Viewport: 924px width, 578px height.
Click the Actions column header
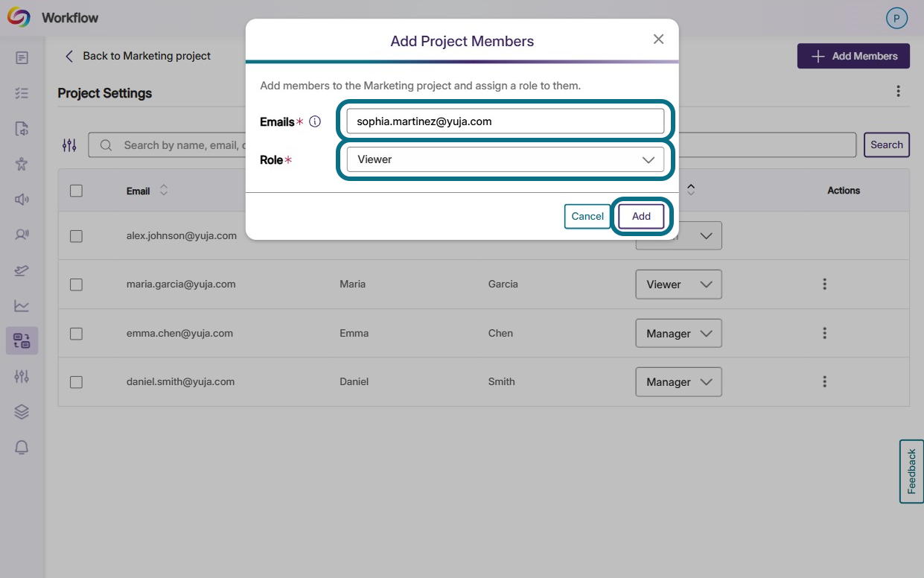844,191
